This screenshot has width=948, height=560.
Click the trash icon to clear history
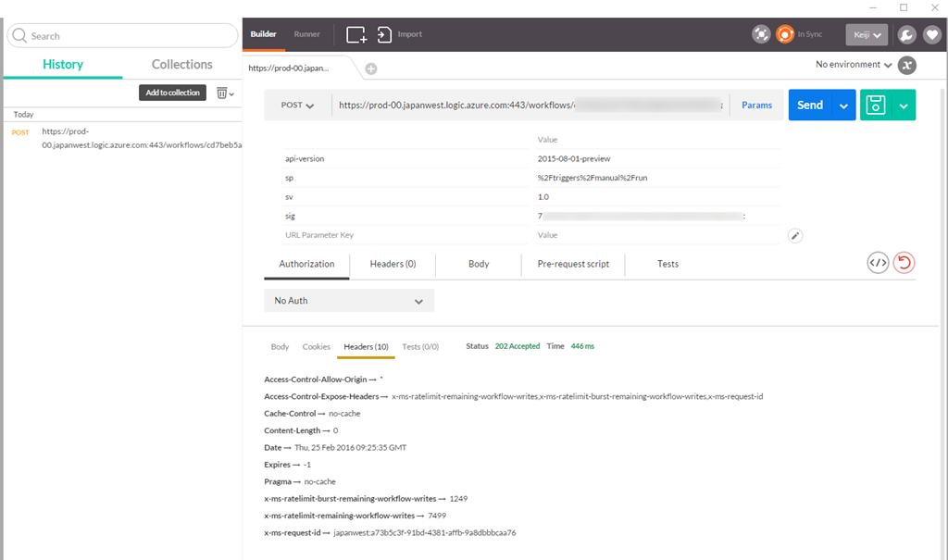pos(222,93)
